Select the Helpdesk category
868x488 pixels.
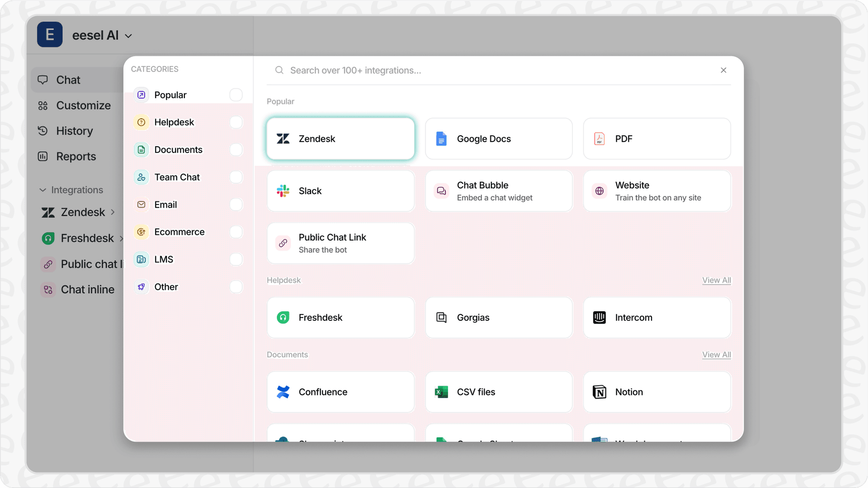click(x=188, y=122)
